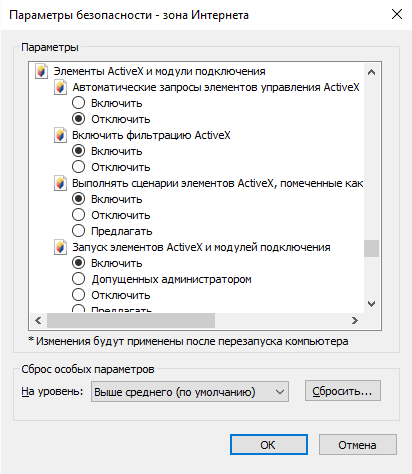The image size is (412, 474).
Task: Click the horizontal scrollbar left arrow
Action: [38, 321]
